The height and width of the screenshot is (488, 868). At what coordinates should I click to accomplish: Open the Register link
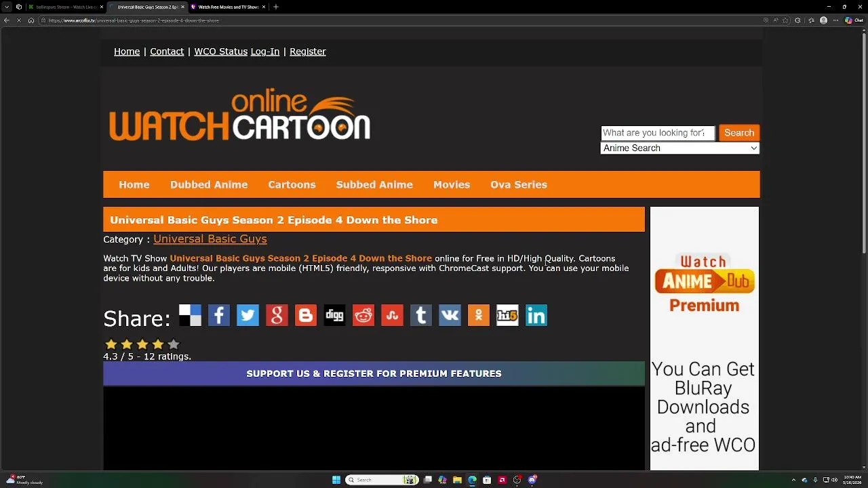308,52
